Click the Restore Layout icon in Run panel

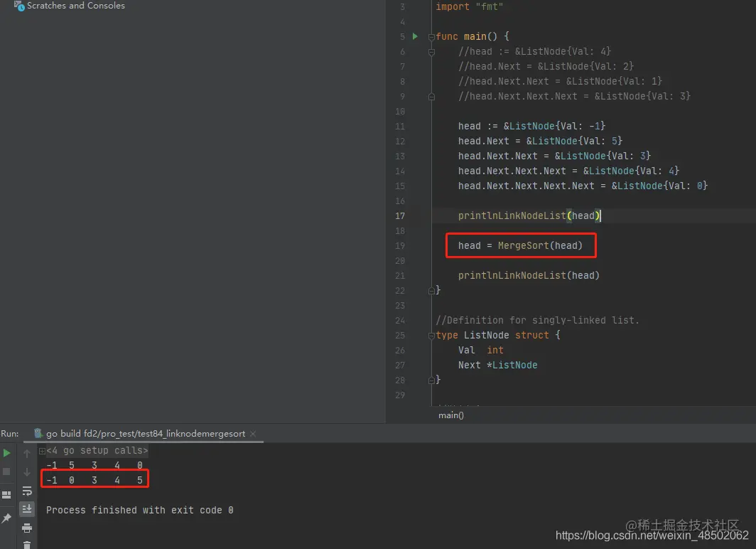[7, 495]
